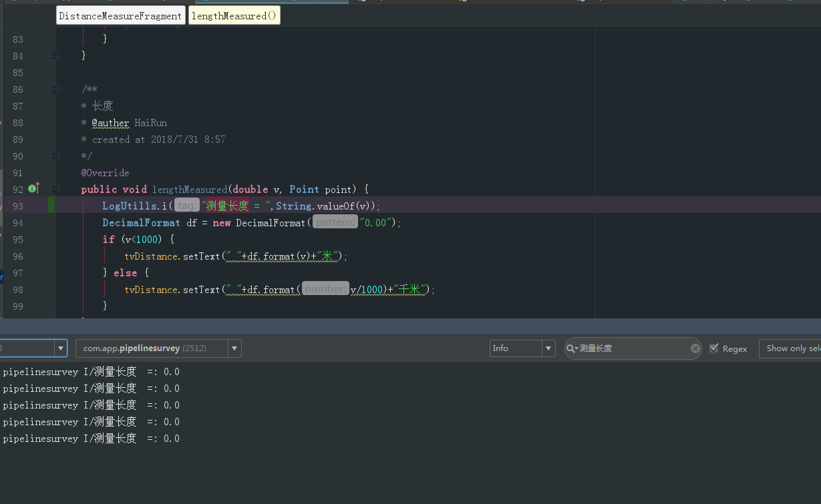This screenshot has width=821, height=504.
Task: Click the green VCS change marker on line 93
Action: [51, 205]
